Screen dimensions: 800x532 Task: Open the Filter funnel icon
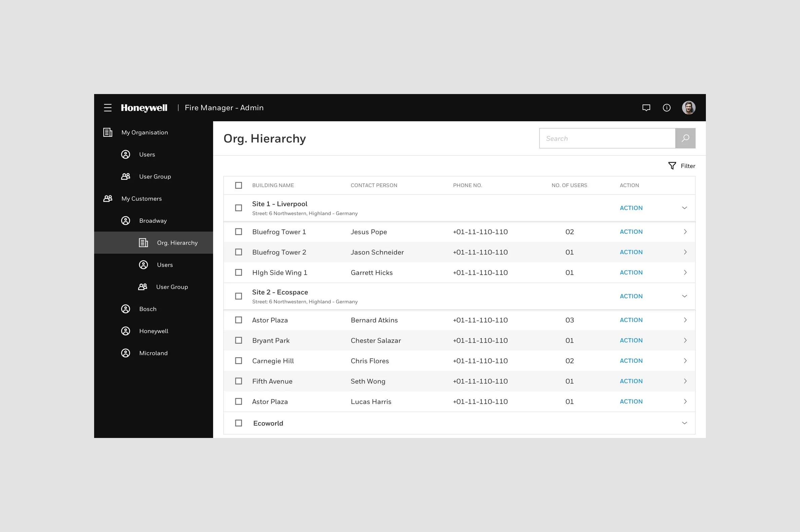[672, 166]
